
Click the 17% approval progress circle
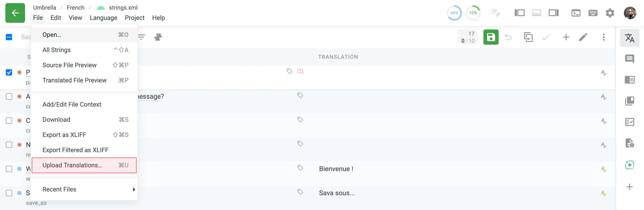473,13
